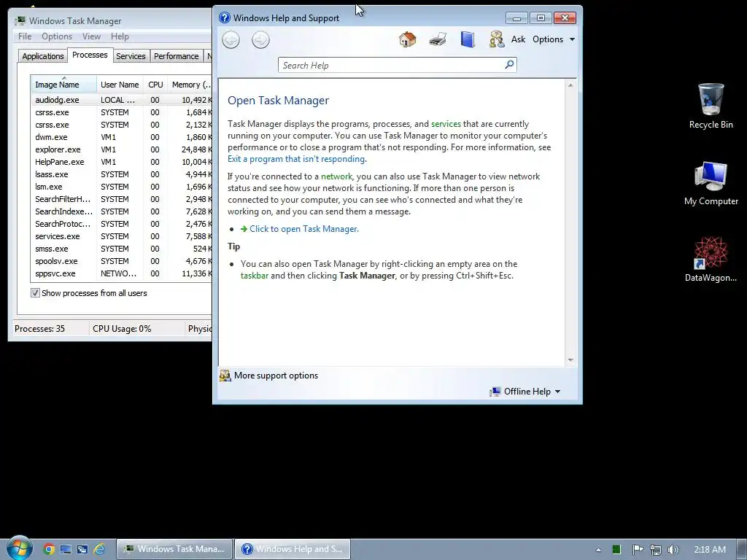Open Task Manager File menu
Screen dimensions: 747x560
pos(25,36)
